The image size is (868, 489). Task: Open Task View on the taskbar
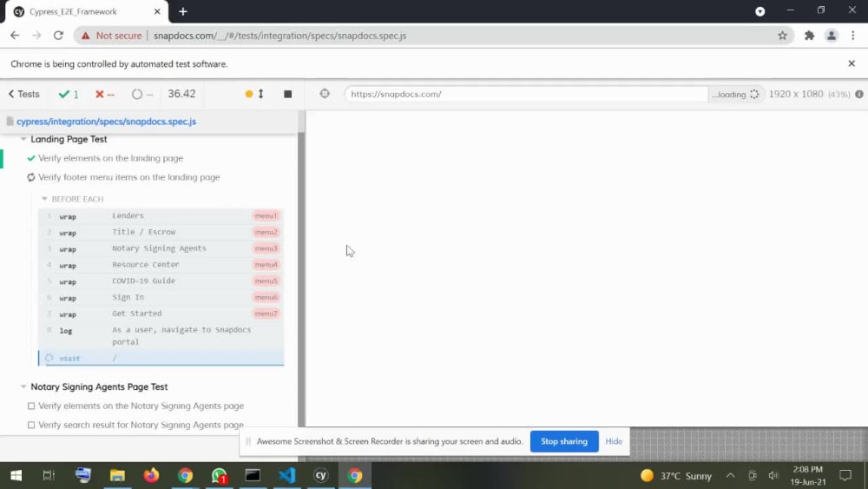coord(49,476)
